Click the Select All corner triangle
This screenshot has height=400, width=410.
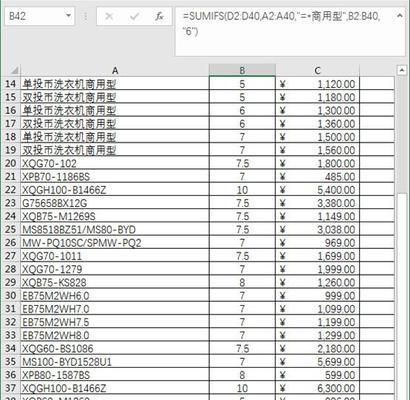(x=14, y=71)
